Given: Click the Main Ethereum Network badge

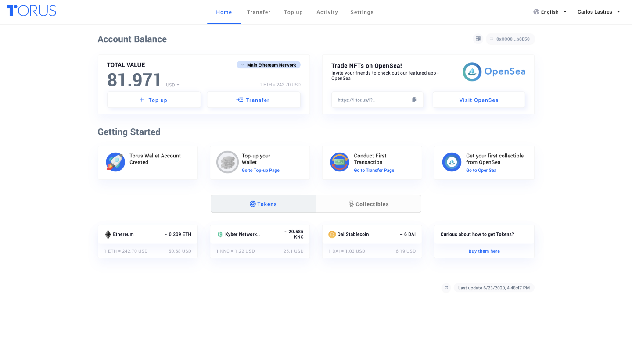Looking at the screenshot, I should pyautogui.click(x=269, y=65).
